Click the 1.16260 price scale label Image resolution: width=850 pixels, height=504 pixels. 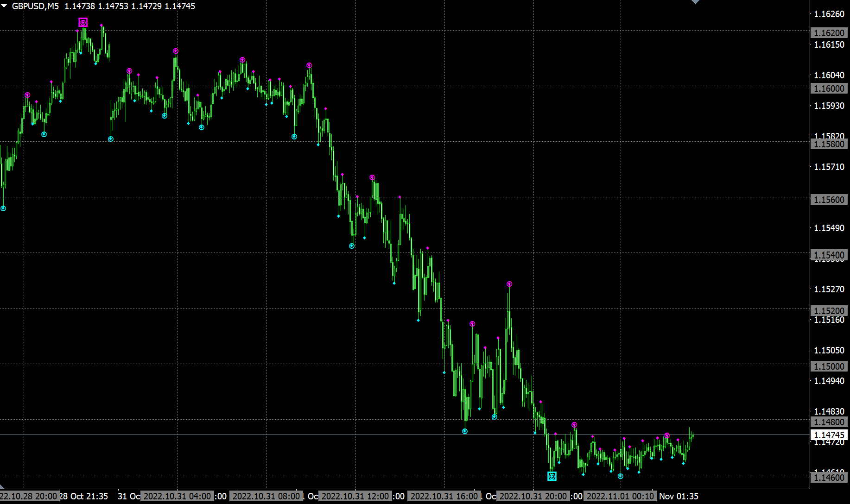click(x=829, y=14)
